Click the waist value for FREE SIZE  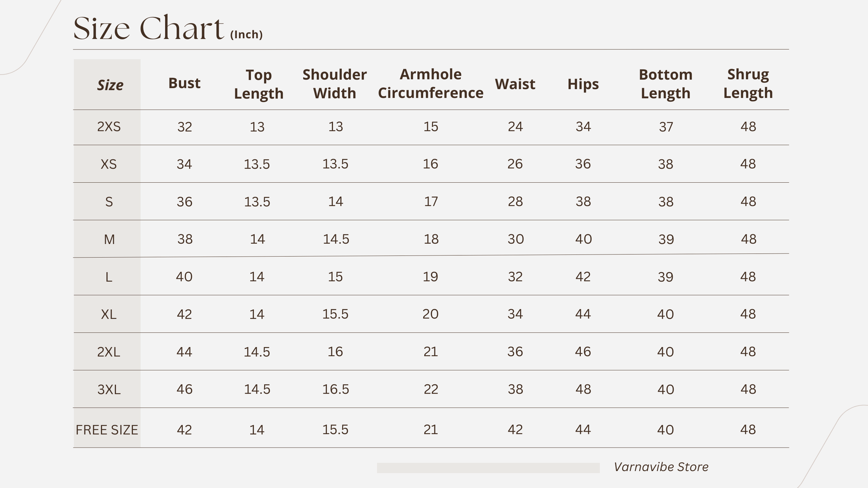coord(515,430)
